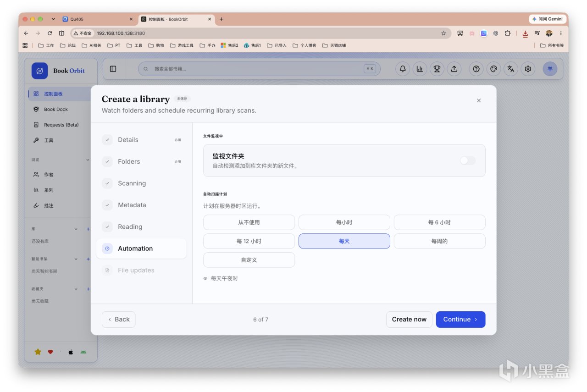Go to the Folders step
Image resolution: width=587 pixels, height=392 pixels.
click(x=141, y=161)
